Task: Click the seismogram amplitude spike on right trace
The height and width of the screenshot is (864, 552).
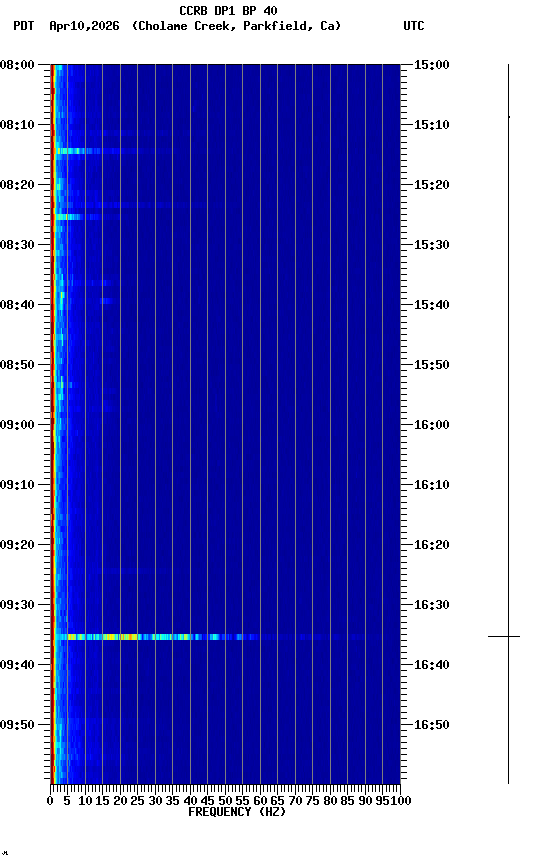Action: (x=504, y=636)
